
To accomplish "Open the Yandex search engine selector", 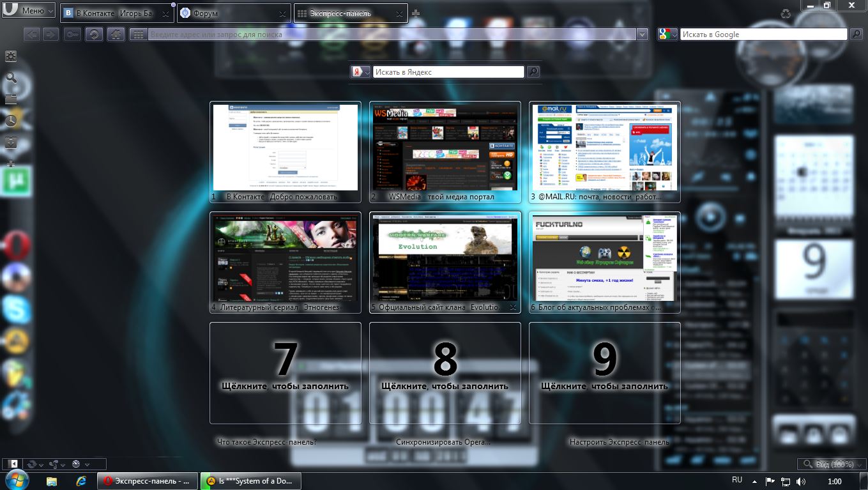I will pos(361,72).
